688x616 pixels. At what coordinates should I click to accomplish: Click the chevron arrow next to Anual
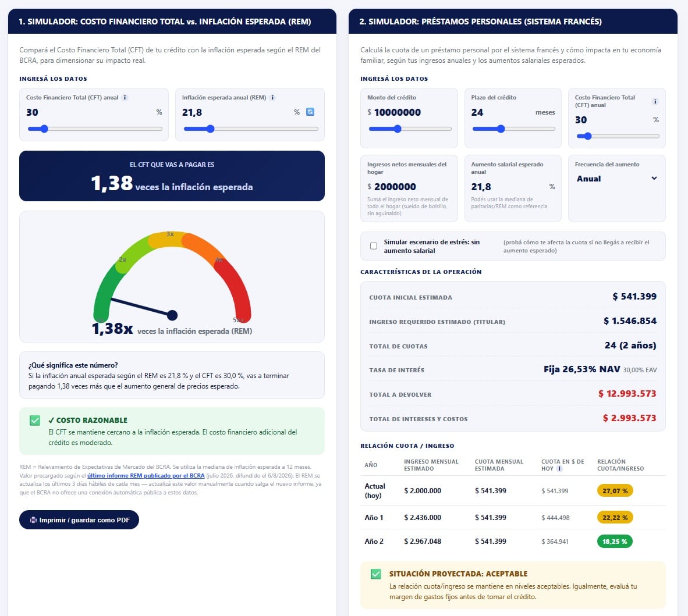pos(654,179)
